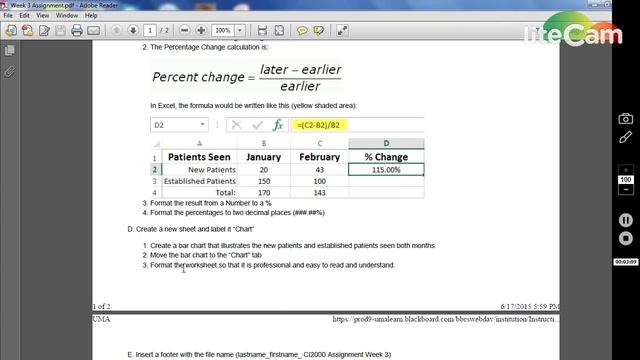
Task: Click the January total value 170
Action: coord(264,193)
